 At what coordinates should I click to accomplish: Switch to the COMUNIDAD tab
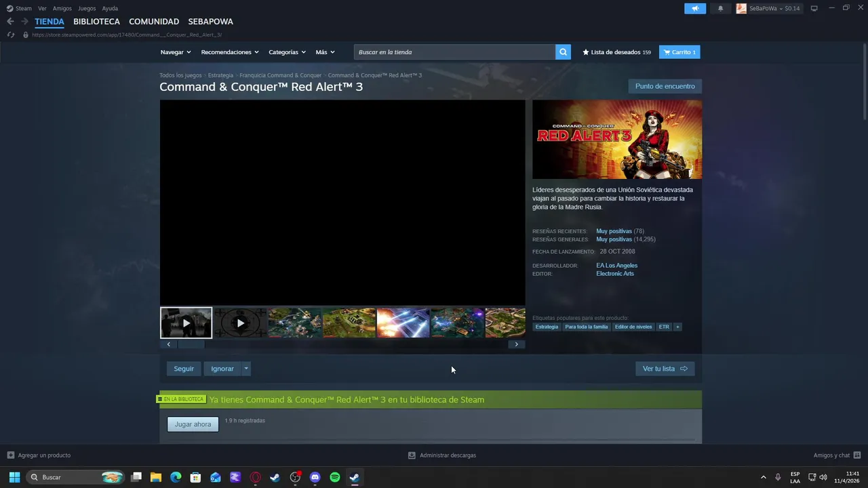[x=154, y=22]
